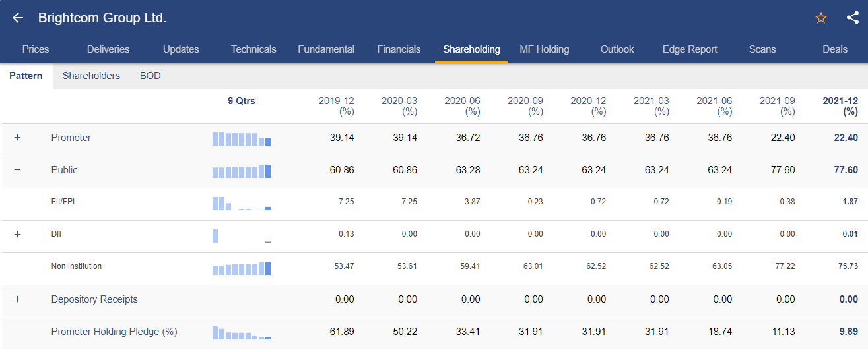Click the Promoter Holding Pledge (%) label
Screen dimensions: 868x352
pyautogui.click(x=114, y=332)
